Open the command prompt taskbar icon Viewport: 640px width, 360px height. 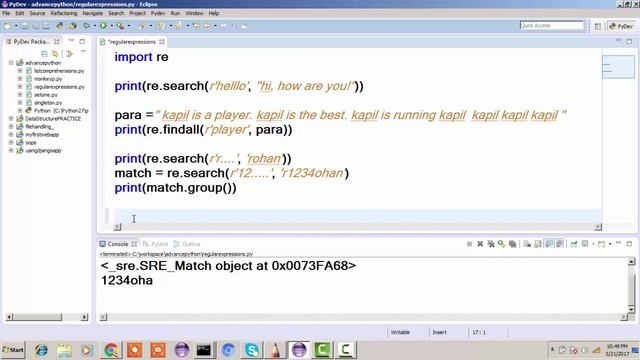[204, 350]
